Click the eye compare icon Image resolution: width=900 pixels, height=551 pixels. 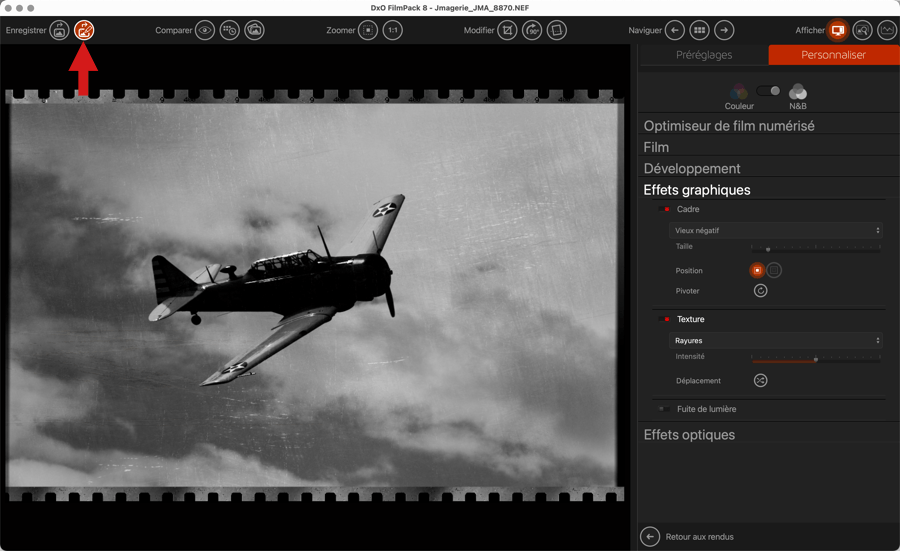[x=205, y=30]
